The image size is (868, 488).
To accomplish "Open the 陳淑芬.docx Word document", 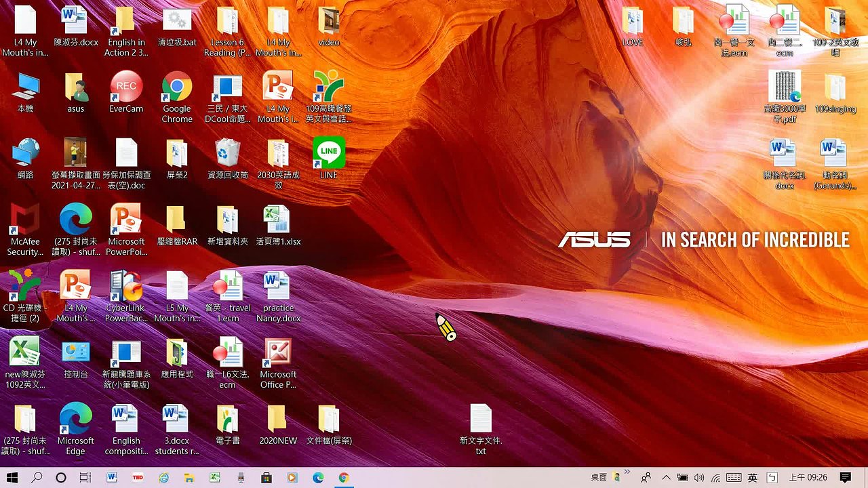I will [75, 27].
